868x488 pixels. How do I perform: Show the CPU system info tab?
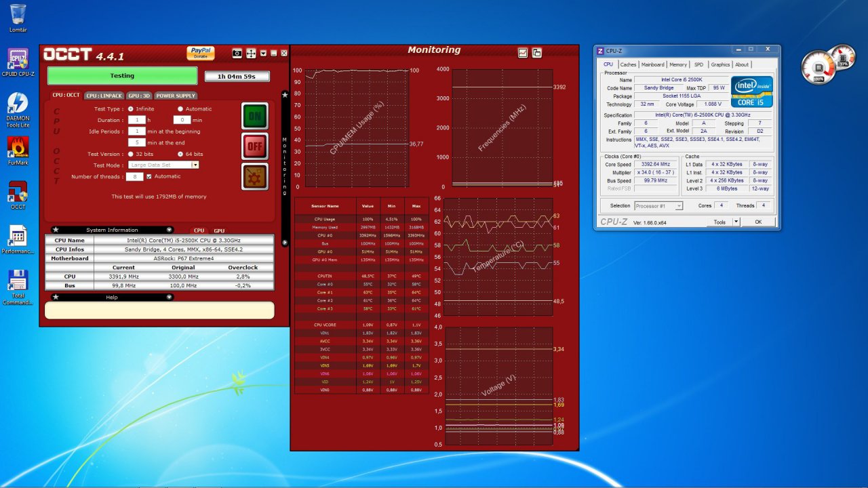pos(199,230)
